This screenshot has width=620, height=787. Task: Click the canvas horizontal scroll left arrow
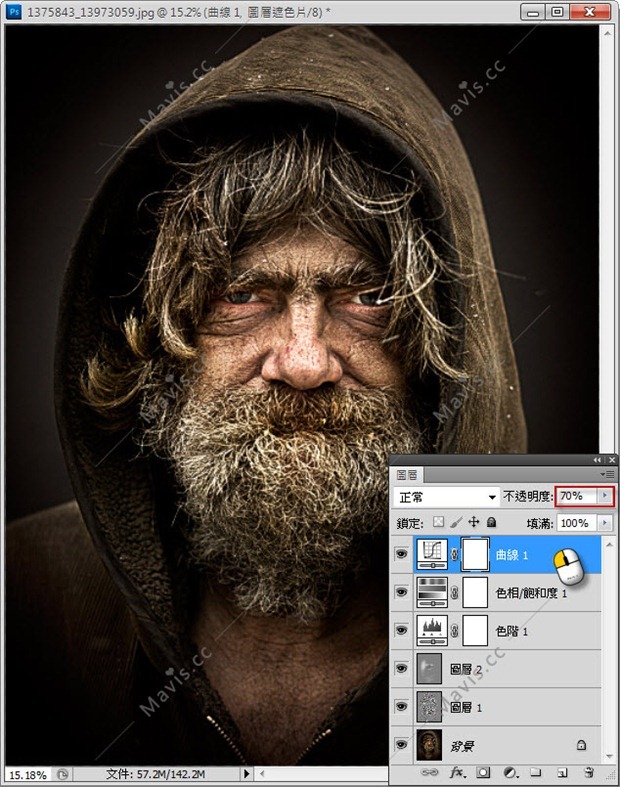[262, 774]
